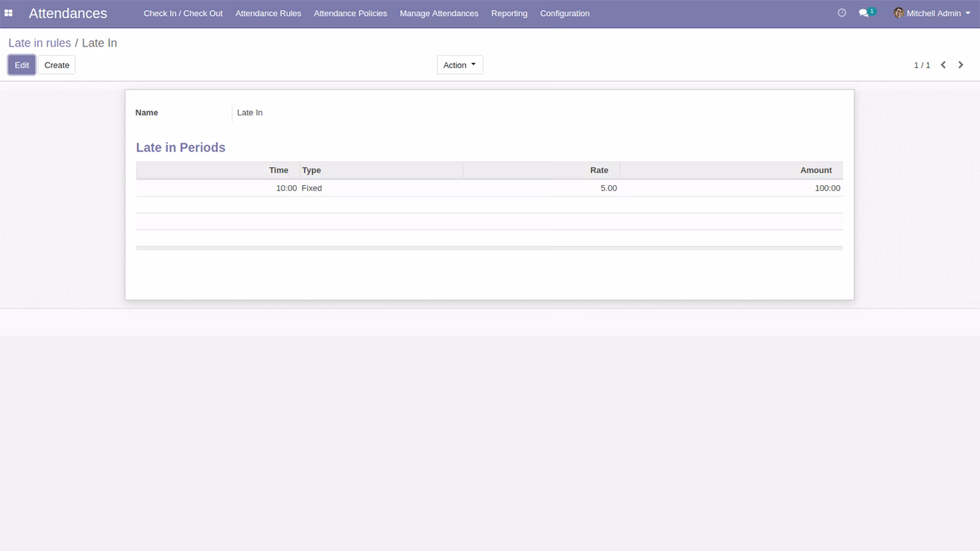The width and height of the screenshot is (980, 551).
Task: Click the Create button
Action: click(x=57, y=65)
